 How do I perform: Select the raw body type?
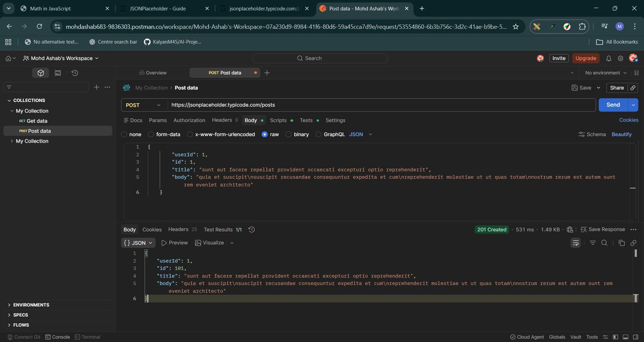[x=265, y=135]
